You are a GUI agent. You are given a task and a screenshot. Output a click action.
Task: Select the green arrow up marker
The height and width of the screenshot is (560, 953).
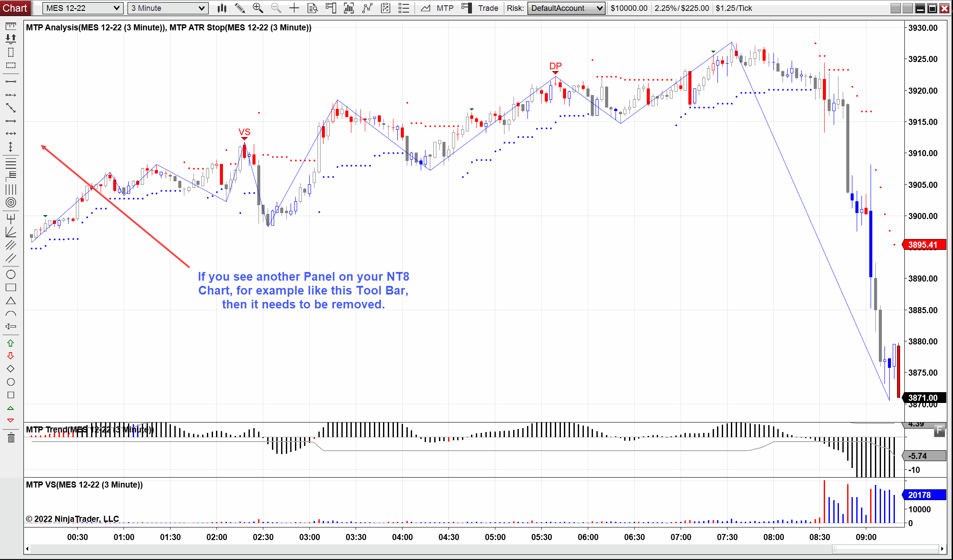click(x=11, y=343)
